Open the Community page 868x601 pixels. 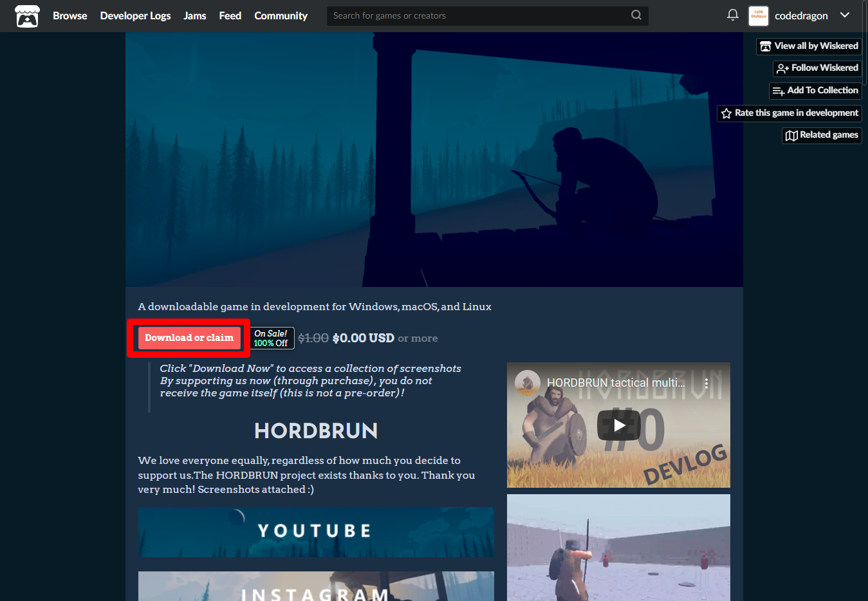point(281,16)
